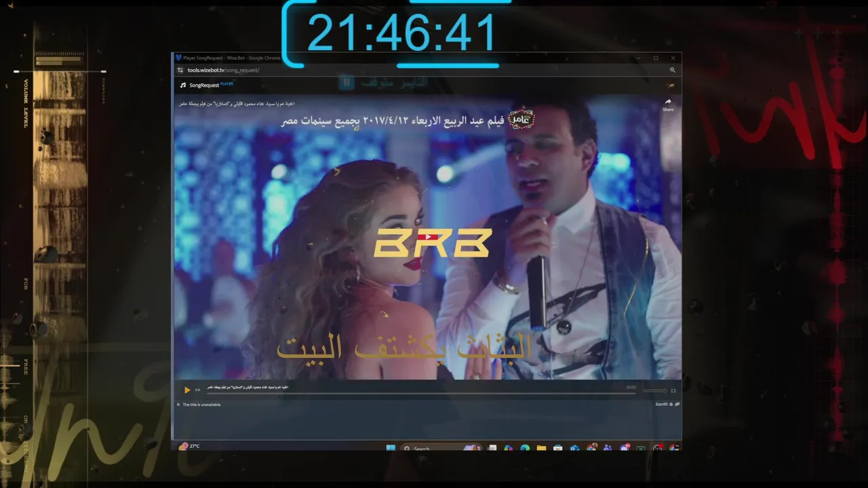
Task: Open Microsoft Store from the taskbar
Action: click(x=557, y=449)
